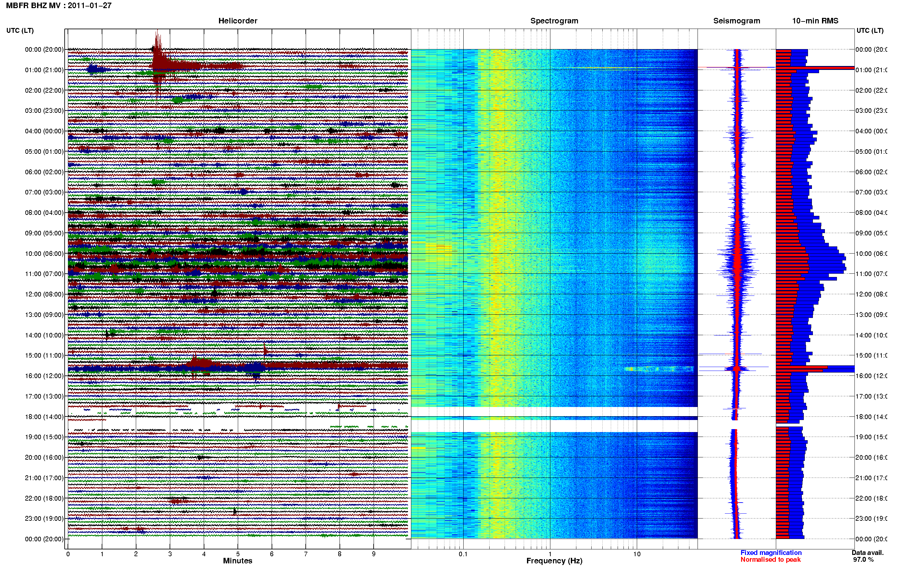The height and width of the screenshot is (578, 924).
Task: Select Helicorder time label 14:00 (10:00)
Action: coord(44,335)
